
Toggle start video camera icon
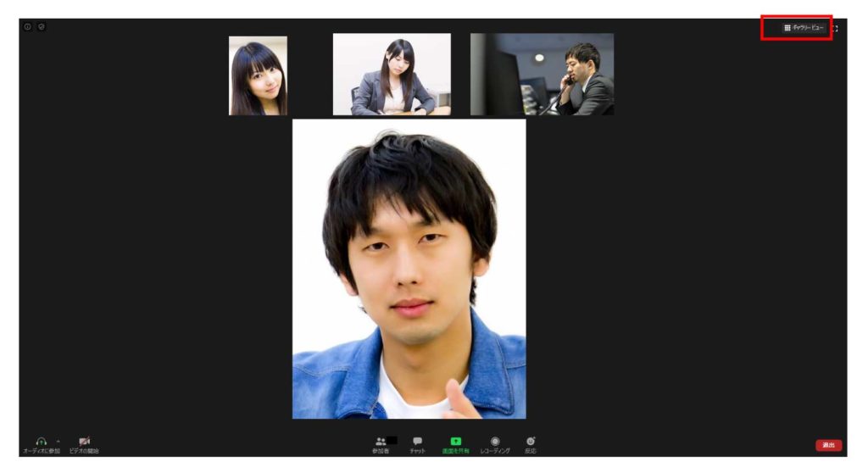click(84, 441)
